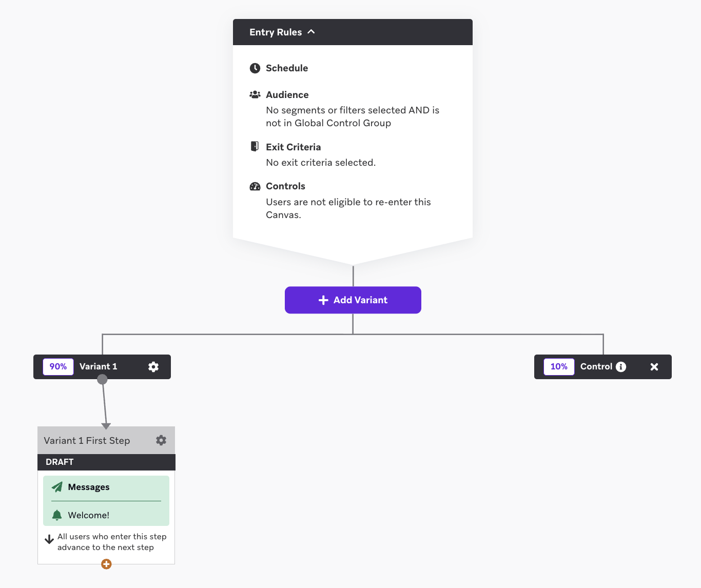Screen dimensions: 701x588
Task: Click the Messages paper plane icon
Action: [57, 487]
